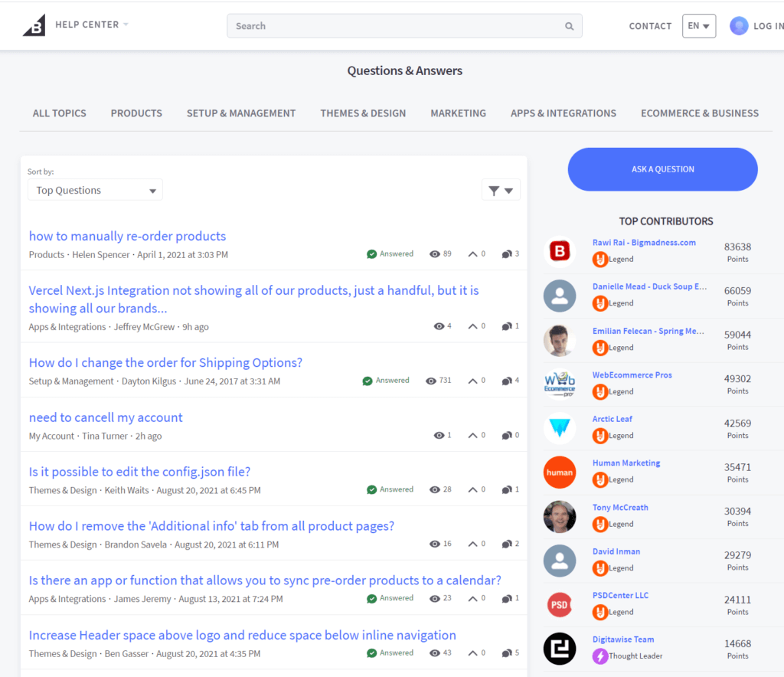Open the filter dropdown arrow

(x=509, y=191)
